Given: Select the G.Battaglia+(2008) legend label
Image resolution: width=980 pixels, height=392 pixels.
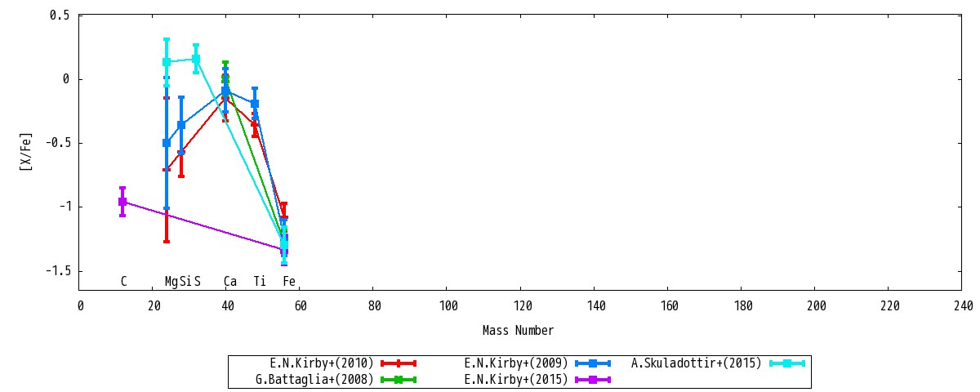Looking at the screenshot, I should click(315, 380).
